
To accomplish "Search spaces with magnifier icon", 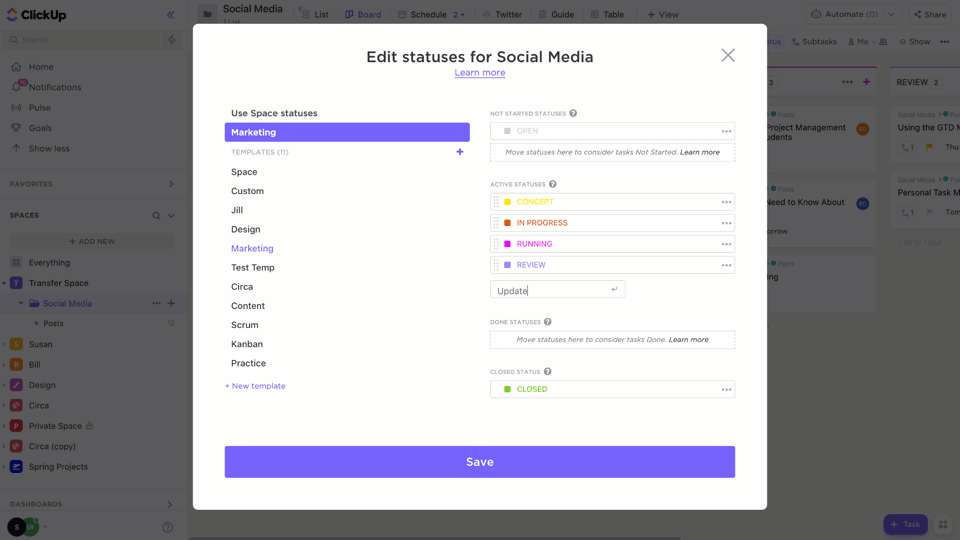I will click(156, 216).
